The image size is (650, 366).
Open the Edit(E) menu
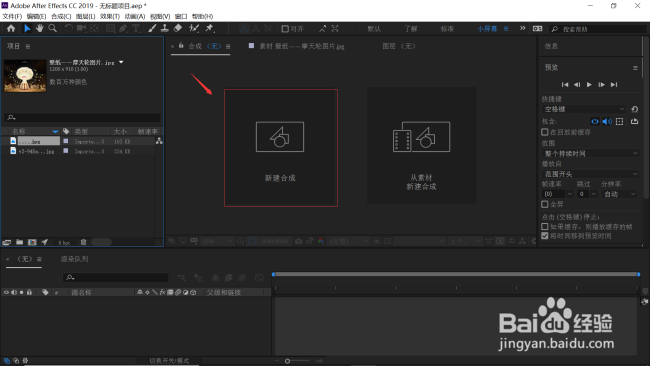pyautogui.click(x=36, y=16)
